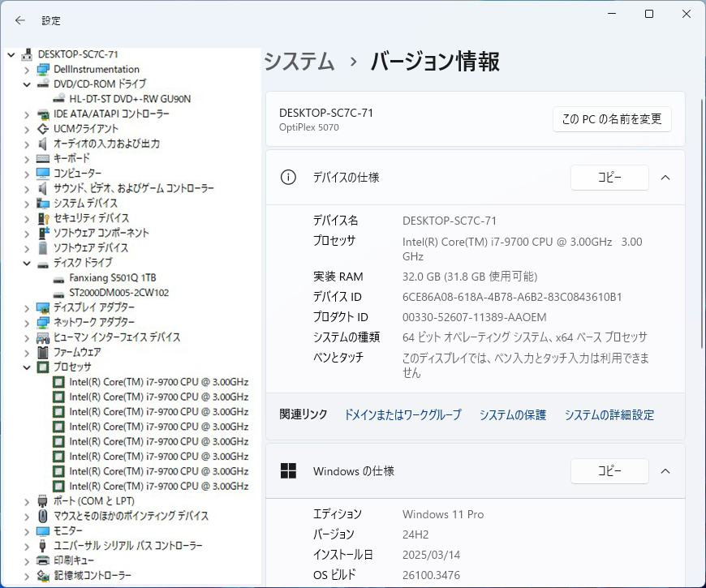Open the ドメインまたはワークグループ link
This screenshot has width=706, height=588.
point(403,414)
